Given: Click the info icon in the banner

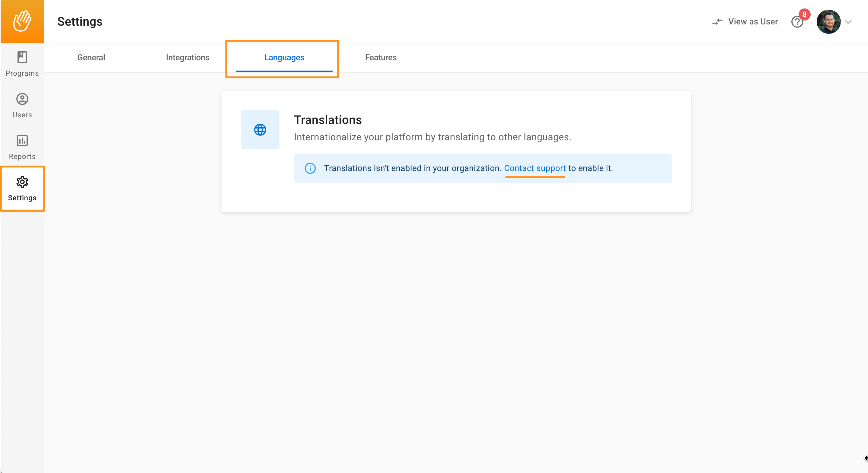Looking at the screenshot, I should 310,168.
